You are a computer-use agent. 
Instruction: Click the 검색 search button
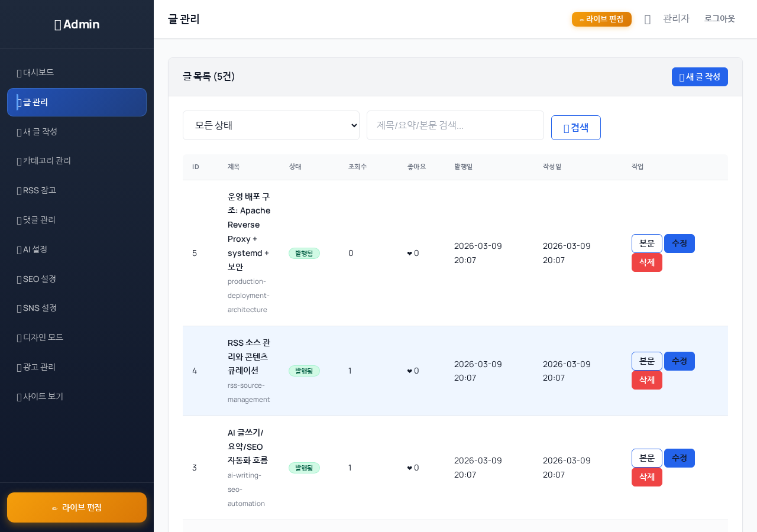pyautogui.click(x=575, y=128)
